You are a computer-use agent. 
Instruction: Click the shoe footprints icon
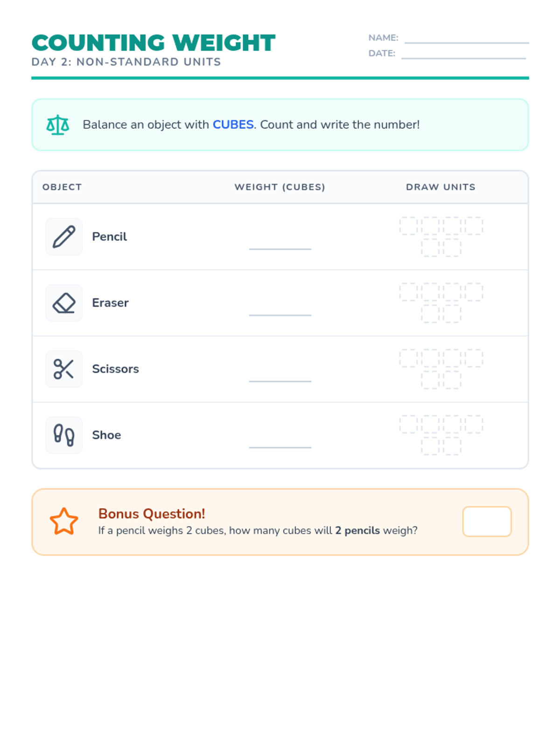pyautogui.click(x=64, y=435)
